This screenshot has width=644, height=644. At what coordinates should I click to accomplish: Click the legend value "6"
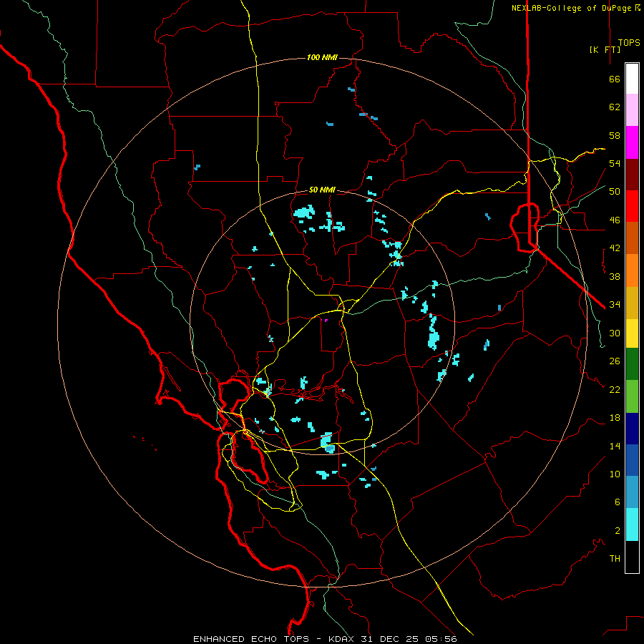pos(618,502)
